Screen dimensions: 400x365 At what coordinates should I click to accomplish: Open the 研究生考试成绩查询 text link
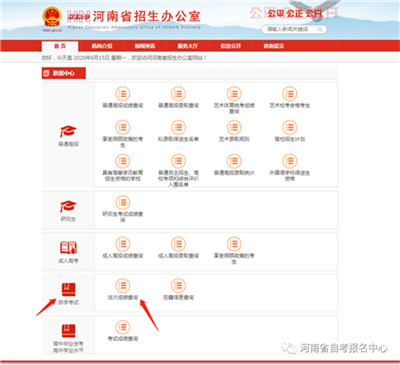click(123, 217)
